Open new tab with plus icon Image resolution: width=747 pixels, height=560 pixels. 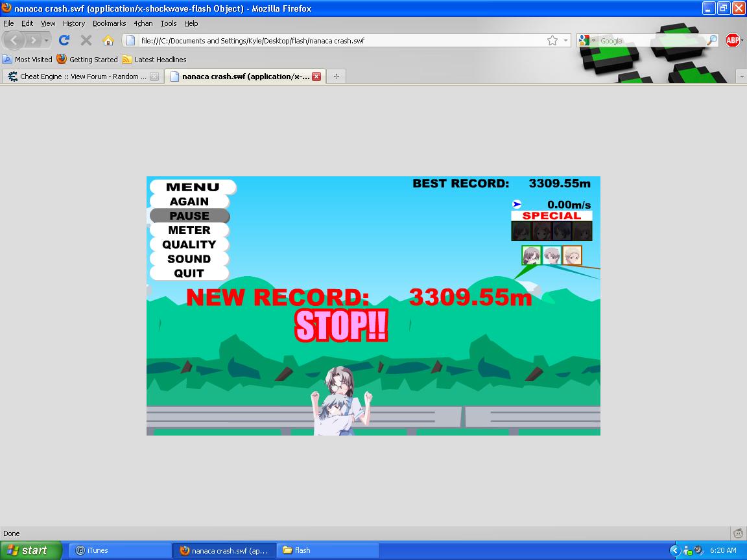click(x=336, y=76)
